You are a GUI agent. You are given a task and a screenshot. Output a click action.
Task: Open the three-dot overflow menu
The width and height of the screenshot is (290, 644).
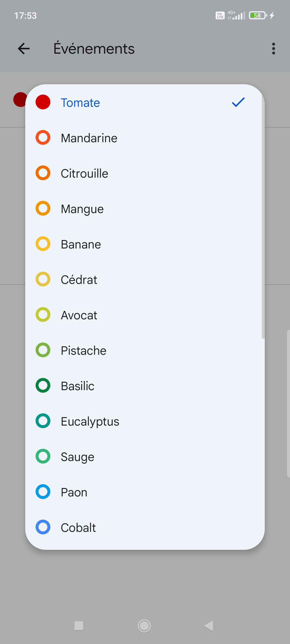(273, 49)
